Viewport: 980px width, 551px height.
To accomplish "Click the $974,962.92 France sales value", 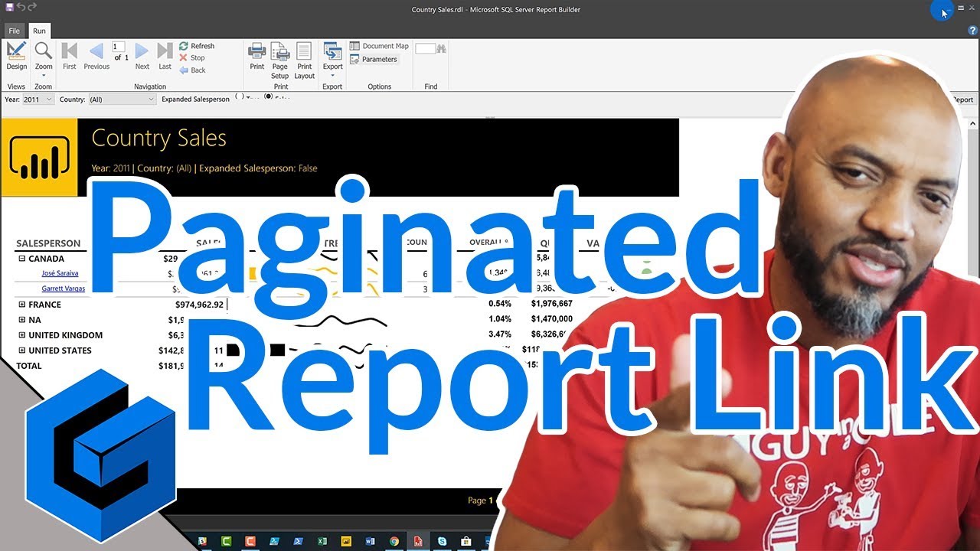I will [x=199, y=305].
